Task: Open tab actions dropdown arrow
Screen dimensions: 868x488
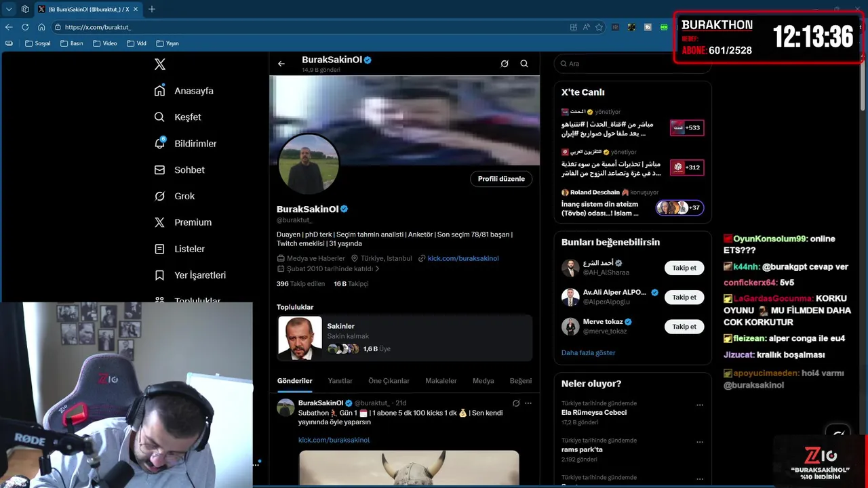Action: (x=9, y=9)
